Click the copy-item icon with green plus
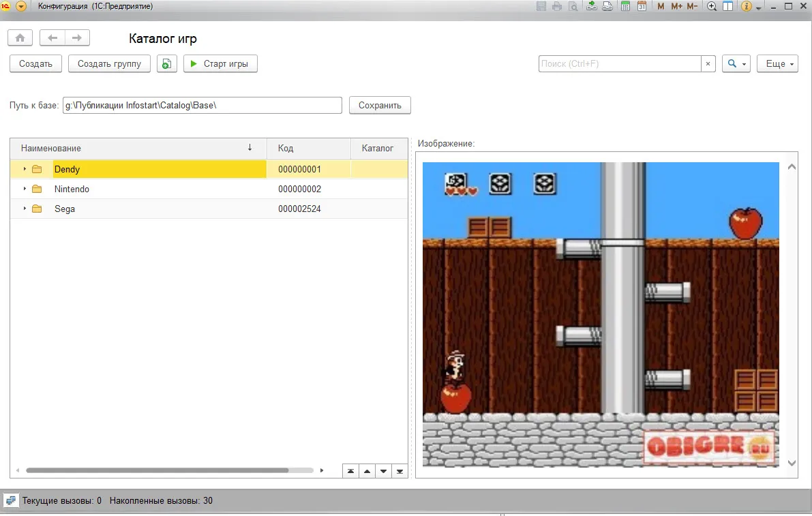 click(x=167, y=63)
